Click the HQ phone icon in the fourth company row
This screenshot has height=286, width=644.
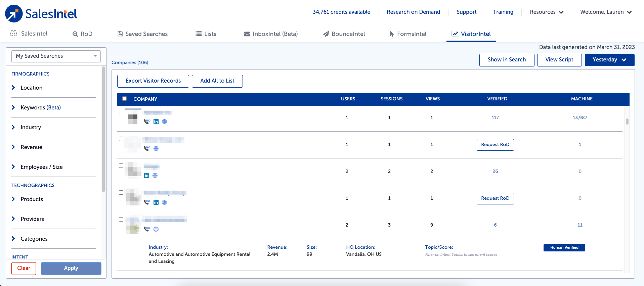click(x=147, y=202)
